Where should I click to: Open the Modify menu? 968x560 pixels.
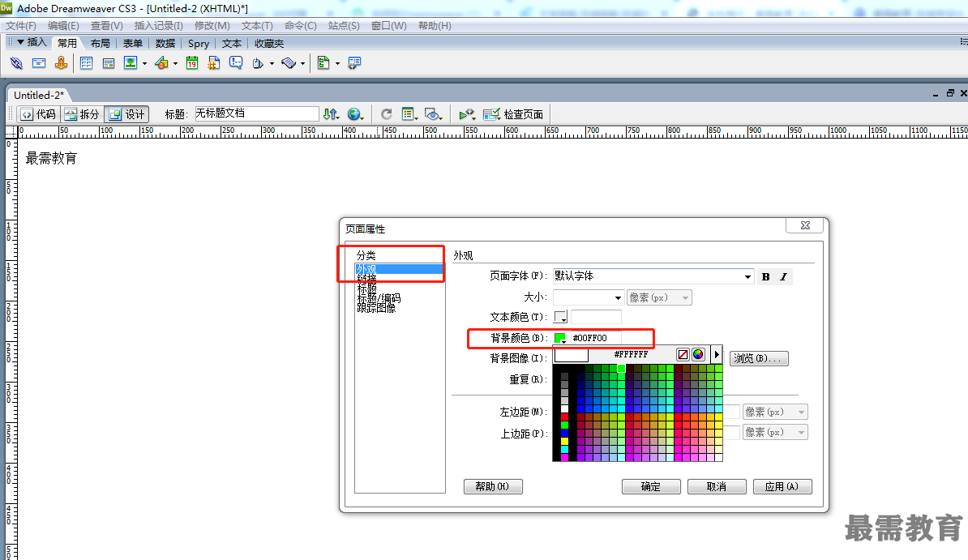click(212, 26)
